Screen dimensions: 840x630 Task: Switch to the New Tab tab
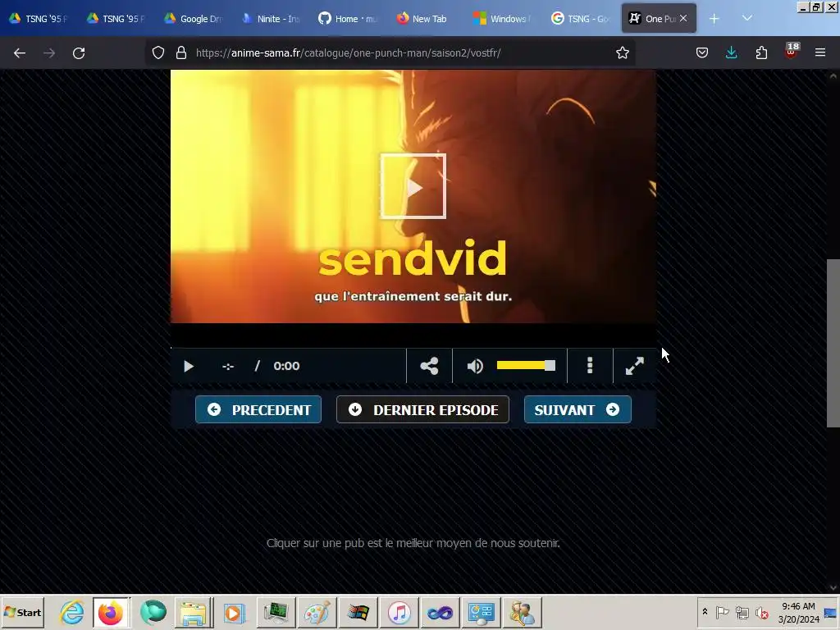coord(426,19)
